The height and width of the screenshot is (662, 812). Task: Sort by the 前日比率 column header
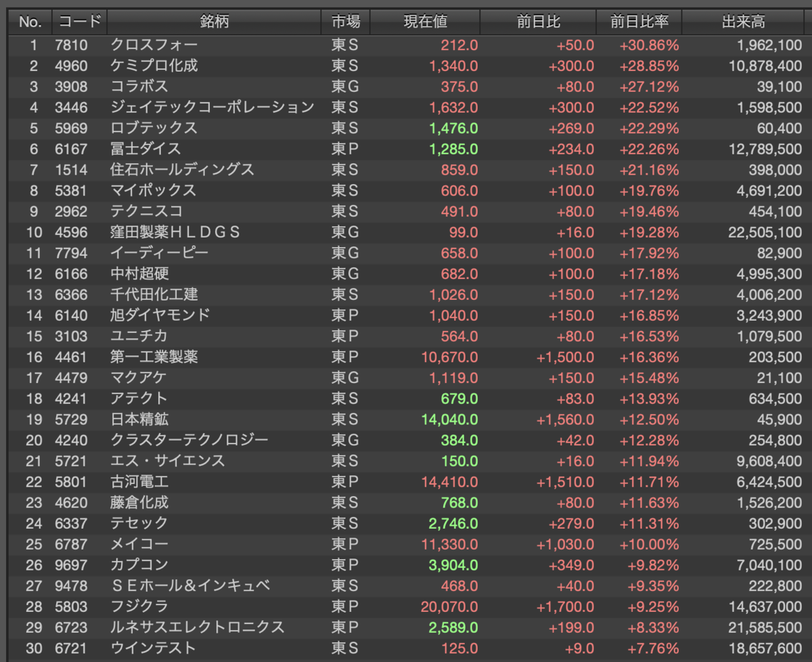pos(639,22)
